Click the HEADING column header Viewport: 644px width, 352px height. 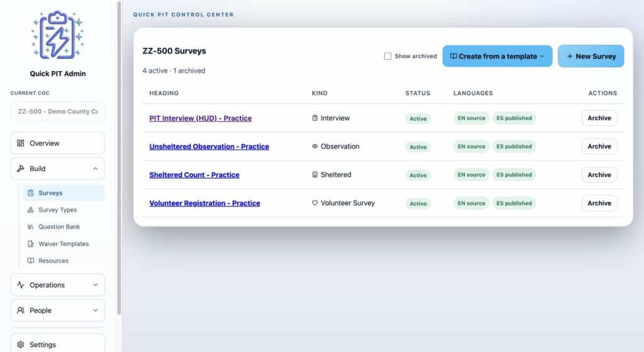coord(164,93)
